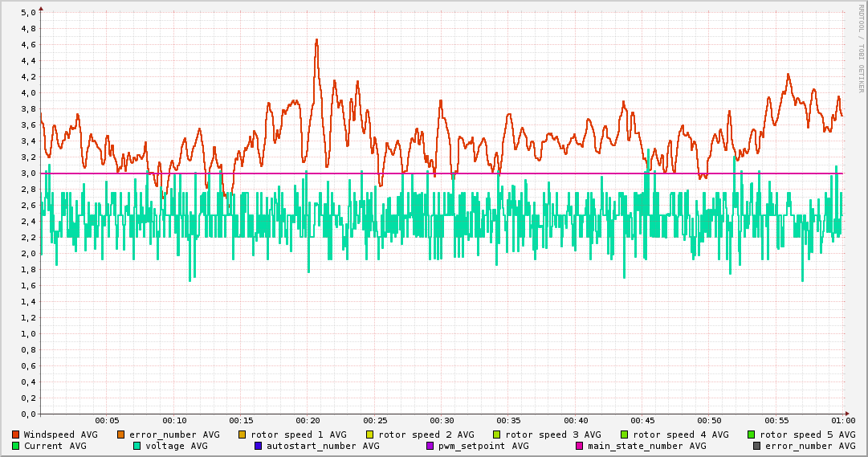Click the purple pwm_setpoint AVG swatch
Viewport: 868px width, 457px height.
coord(430,446)
